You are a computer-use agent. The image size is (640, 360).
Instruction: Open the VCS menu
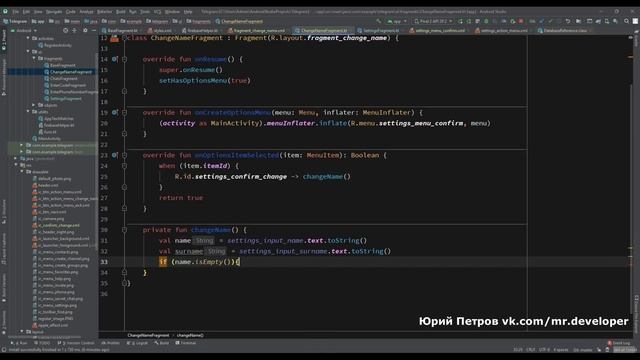coord(158,11)
